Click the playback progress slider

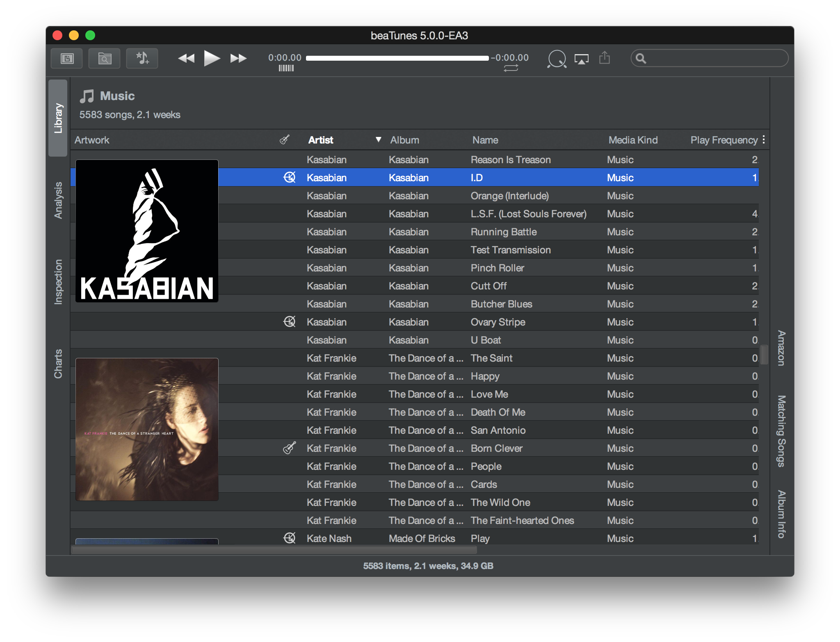coord(397,58)
